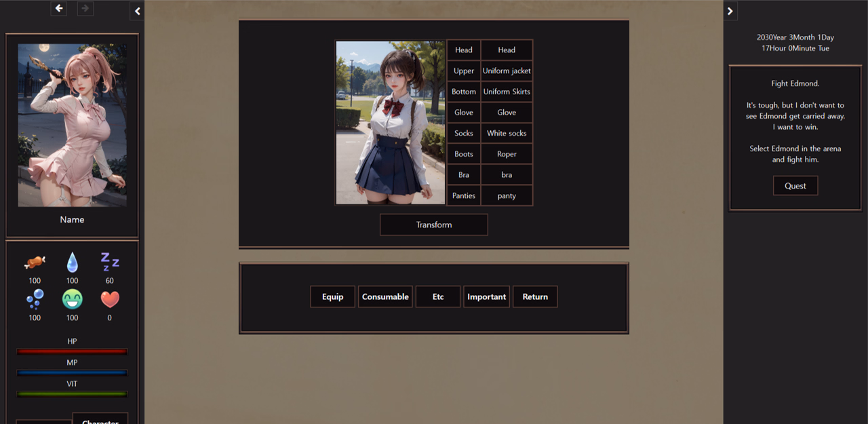
Task: Select the Head equipment value cell
Action: [507, 50]
